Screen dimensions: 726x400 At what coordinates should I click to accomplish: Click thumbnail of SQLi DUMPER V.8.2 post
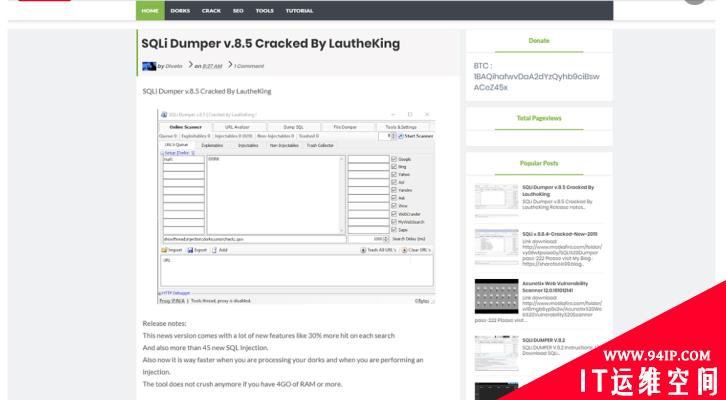point(496,353)
